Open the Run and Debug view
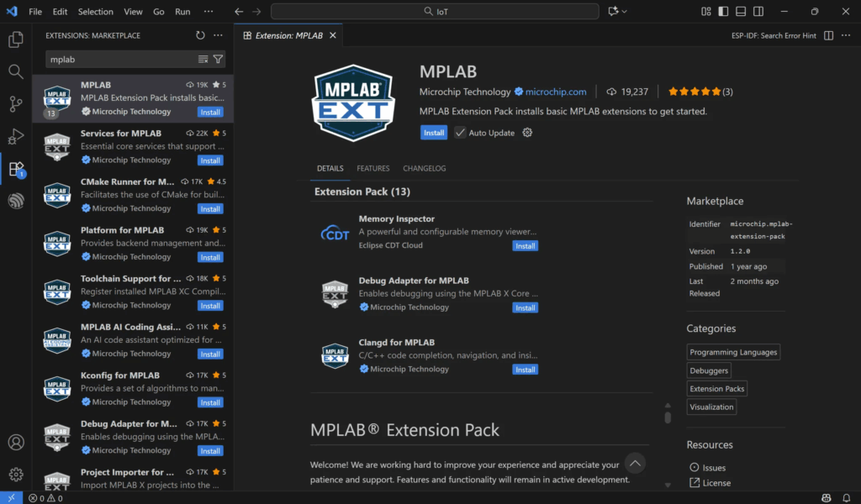The height and width of the screenshot is (504, 861). click(15, 137)
